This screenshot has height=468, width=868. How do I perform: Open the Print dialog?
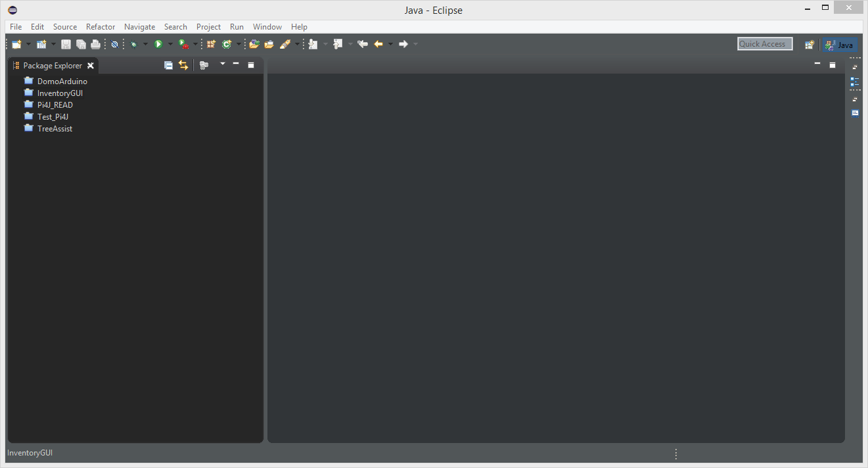point(95,44)
